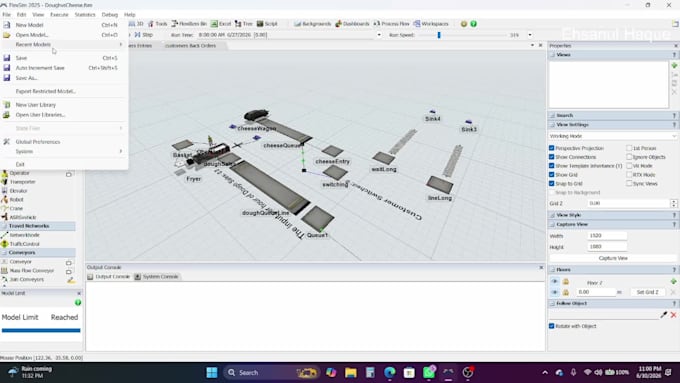Open the Backgrounds toolbar item
This screenshot has width=680, height=383.
coord(313,24)
